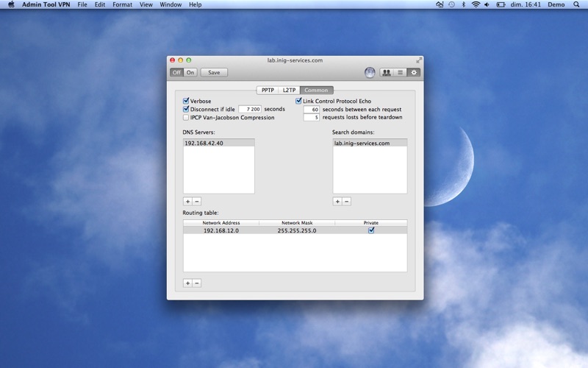Screen dimensions: 588x368
Task: Click the idle seconds field showing 7 200
Action: coord(250,109)
